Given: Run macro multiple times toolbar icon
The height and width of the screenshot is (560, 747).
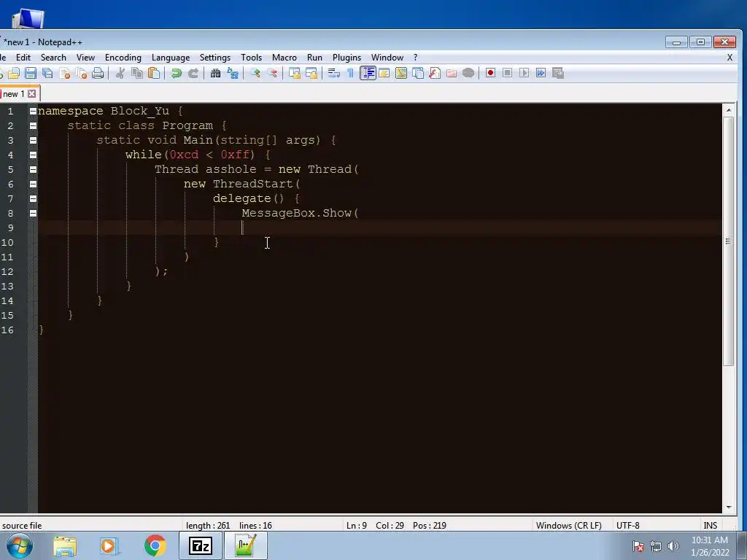Looking at the screenshot, I should 541,73.
